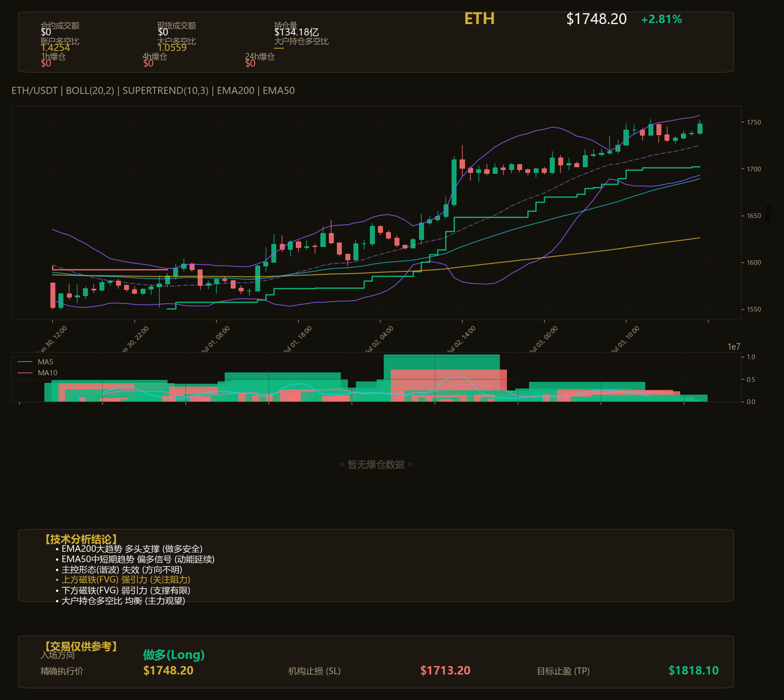Click the 账户多空比 label

tap(60, 41)
